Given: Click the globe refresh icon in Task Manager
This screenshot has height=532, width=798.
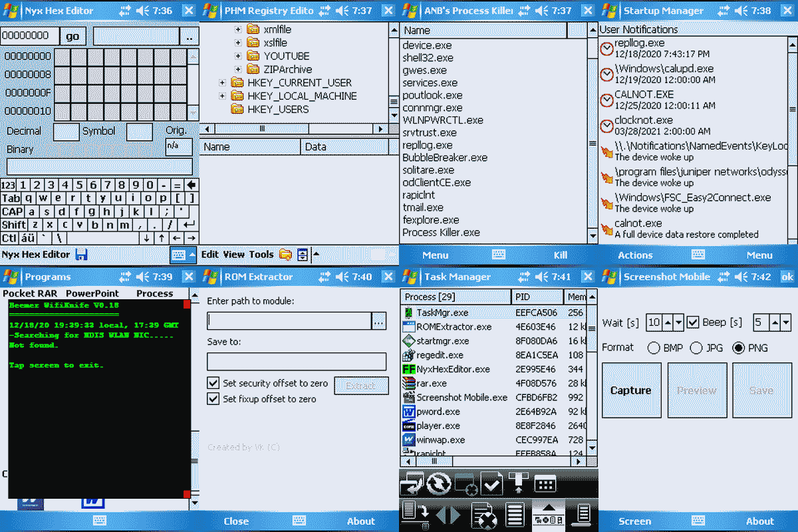Looking at the screenshot, I should (439, 483).
